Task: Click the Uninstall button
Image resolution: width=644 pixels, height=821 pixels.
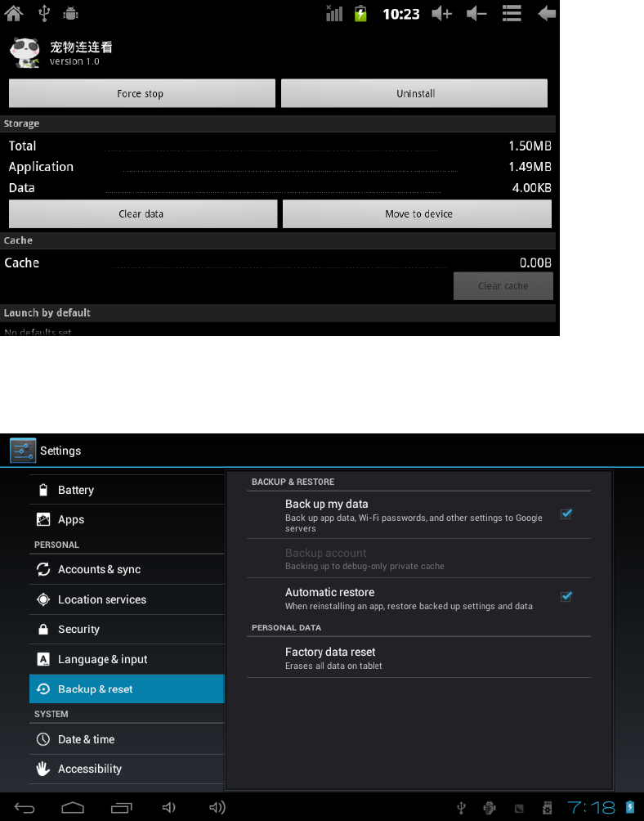Action: 414,93
